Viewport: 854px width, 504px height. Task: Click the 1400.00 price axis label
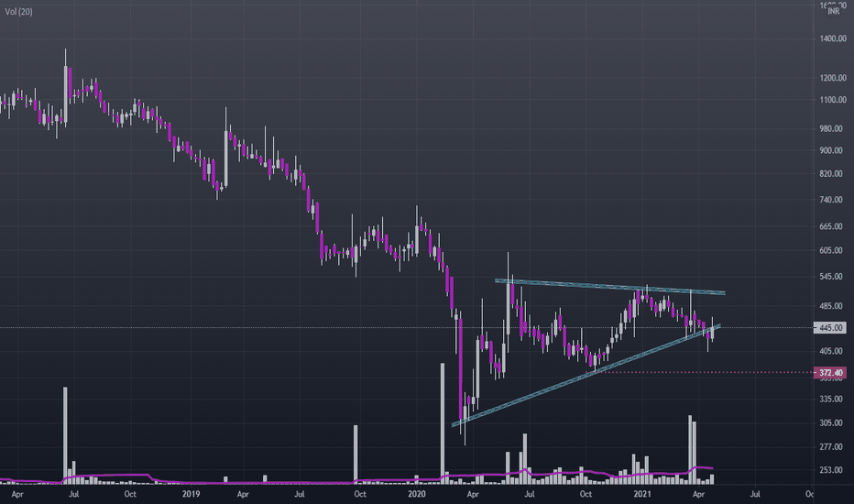tap(833, 38)
